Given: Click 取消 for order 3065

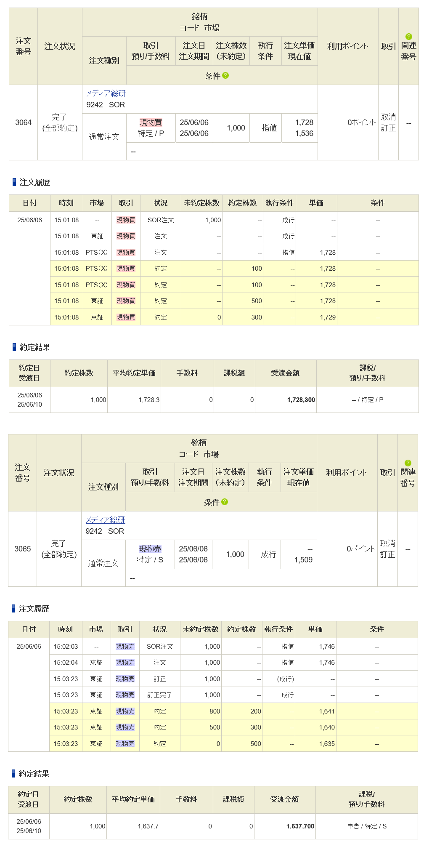Looking at the screenshot, I should (387, 543).
